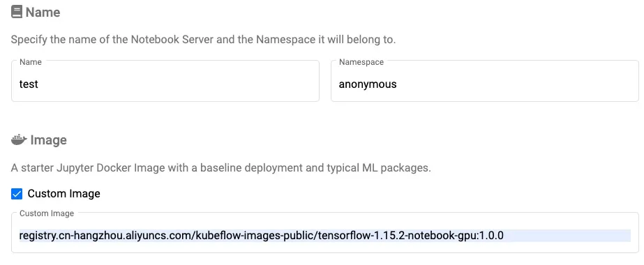Screen dimensions: 644x265
Task: Click the book icon beside Name heading
Action: pos(17,13)
